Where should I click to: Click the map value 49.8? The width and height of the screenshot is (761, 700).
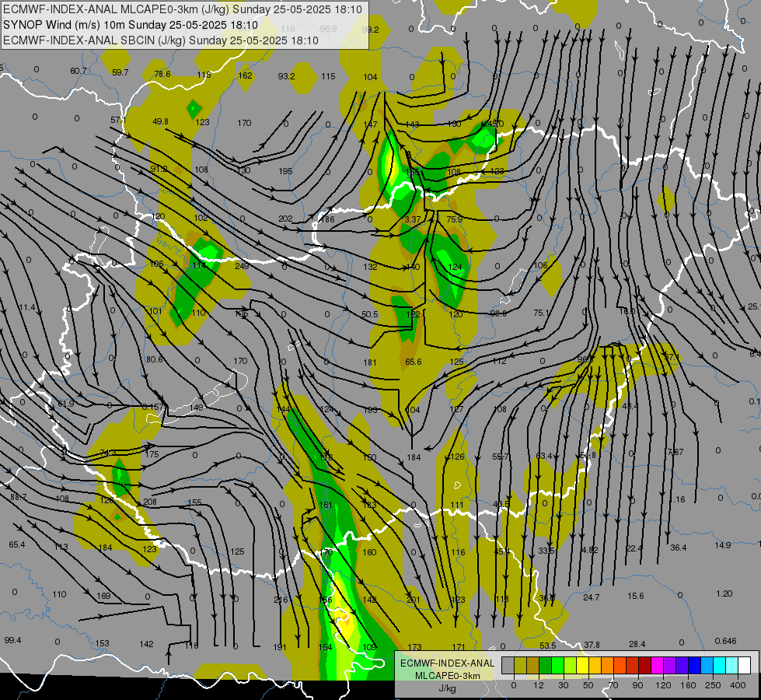coord(160,121)
